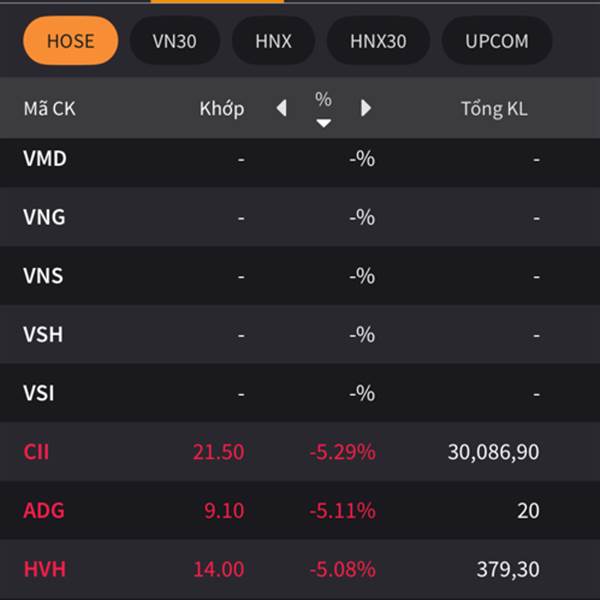The height and width of the screenshot is (600, 600).
Task: Toggle sort arrow below % header
Action: [323, 123]
